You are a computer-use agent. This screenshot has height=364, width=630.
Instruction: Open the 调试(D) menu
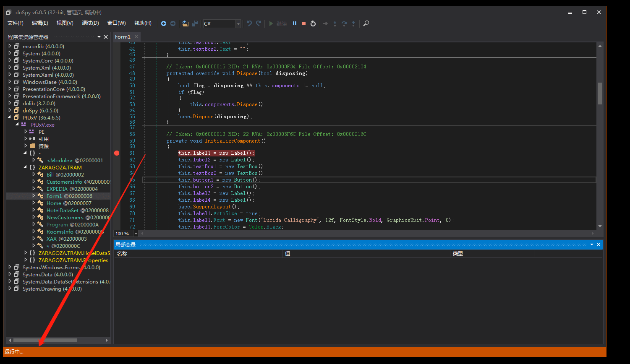click(x=90, y=23)
